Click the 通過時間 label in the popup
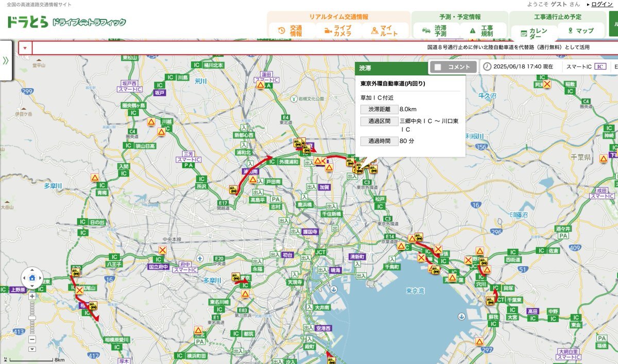618x364 pixels. tap(379, 141)
